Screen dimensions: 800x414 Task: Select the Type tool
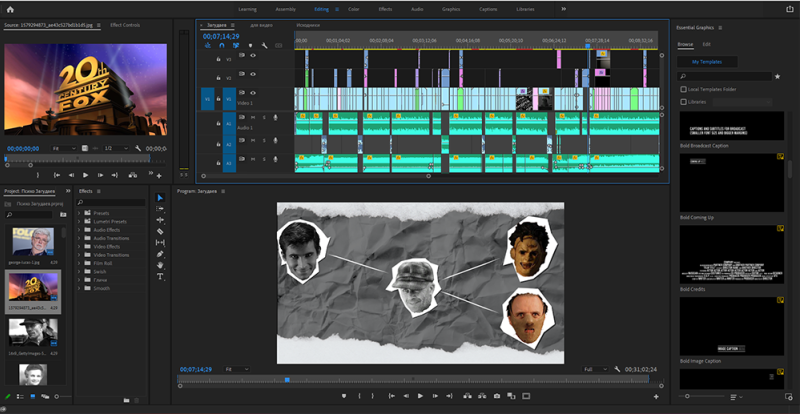tap(160, 276)
